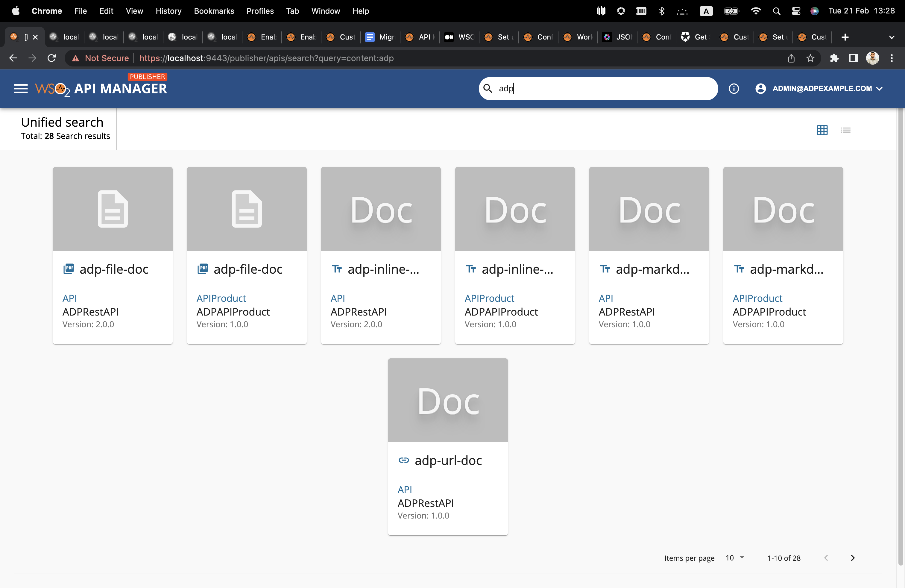Open the APIProduct link on ADPAPIProduct card
This screenshot has height=588, width=905.
click(221, 298)
